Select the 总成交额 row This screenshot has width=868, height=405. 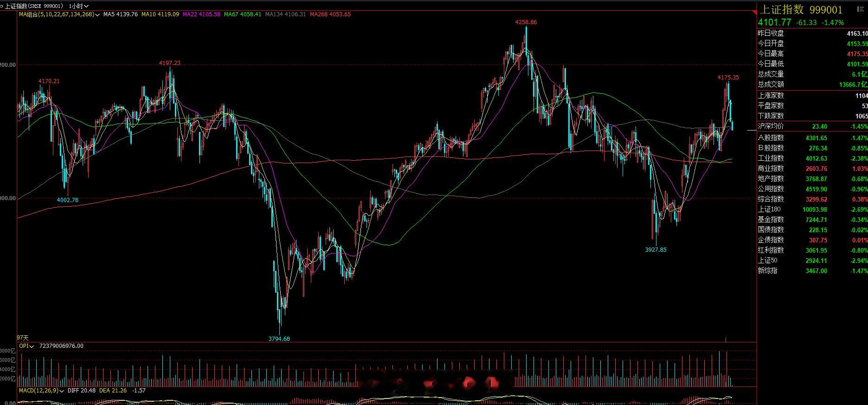[812, 85]
